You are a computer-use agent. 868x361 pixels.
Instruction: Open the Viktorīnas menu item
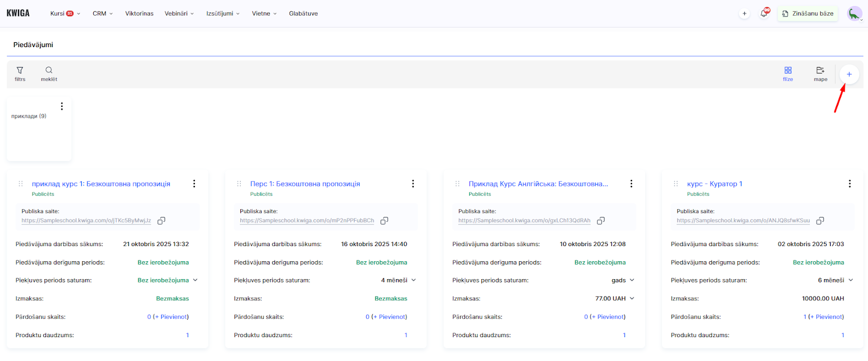[139, 14]
